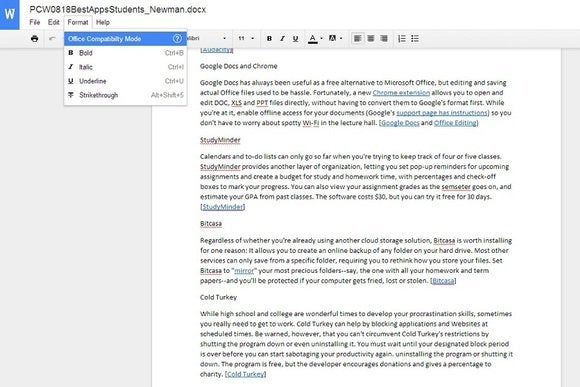The height and width of the screenshot is (387, 580).
Task: Click the Bitcasa heading
Action: click(x=211, y=224)
